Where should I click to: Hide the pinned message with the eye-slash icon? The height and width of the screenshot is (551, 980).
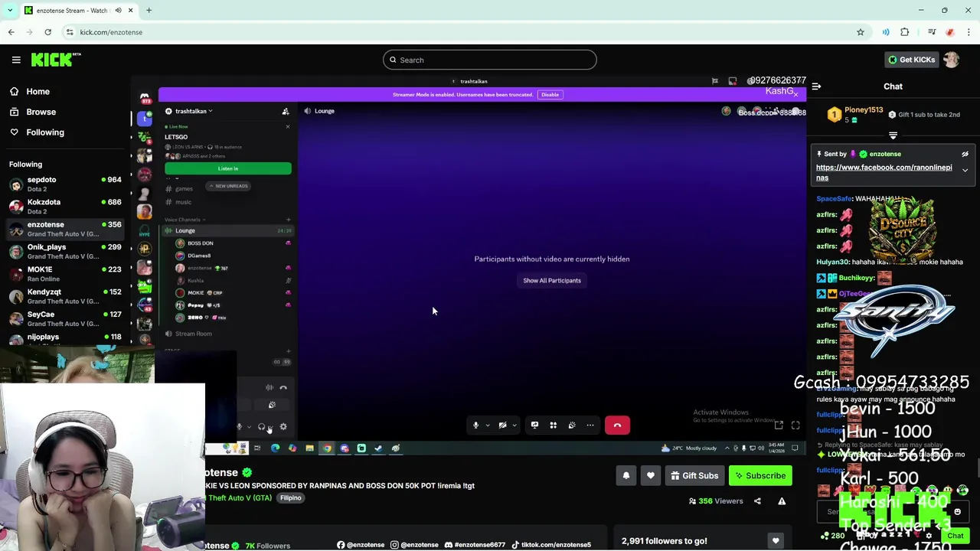coord(965,154)
